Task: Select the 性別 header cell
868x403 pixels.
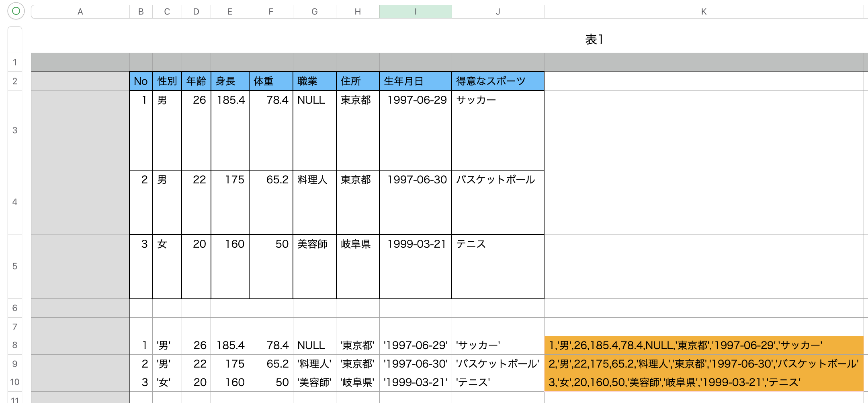Action: [166, 81]
